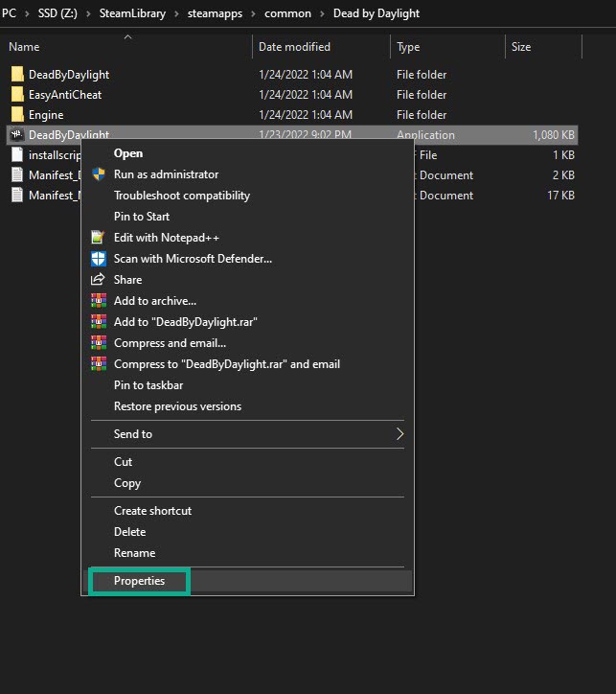
Task: Click the DeadByDaylight application icon
Action: [17, 134]
